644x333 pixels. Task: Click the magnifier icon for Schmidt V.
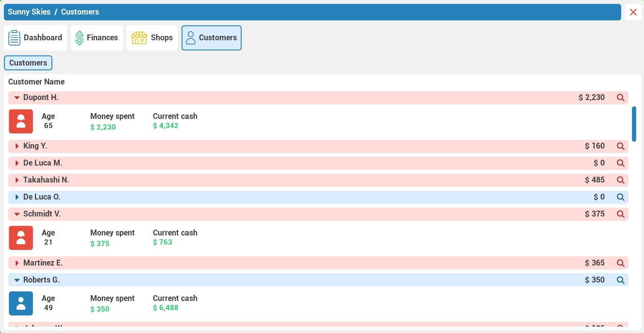(620, 214)
